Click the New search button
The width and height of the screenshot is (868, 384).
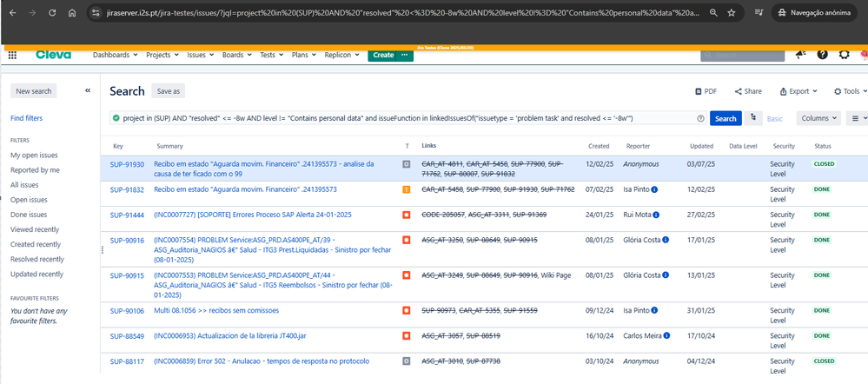pos(34,91)
